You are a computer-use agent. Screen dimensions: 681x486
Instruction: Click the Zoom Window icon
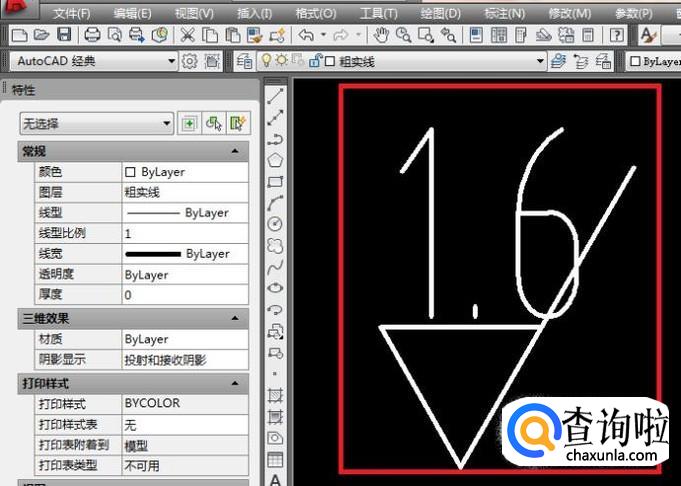pyautogui.click(x=426, y=35)
